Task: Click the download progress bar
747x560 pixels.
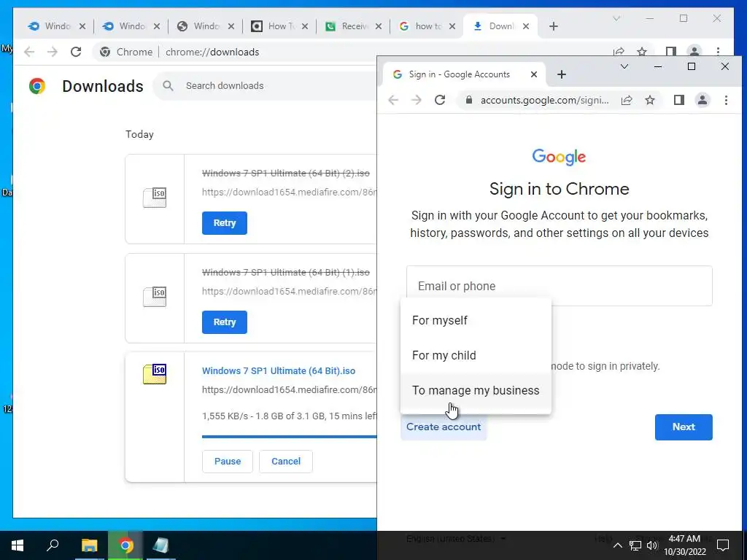Action: tap(289, 436)
